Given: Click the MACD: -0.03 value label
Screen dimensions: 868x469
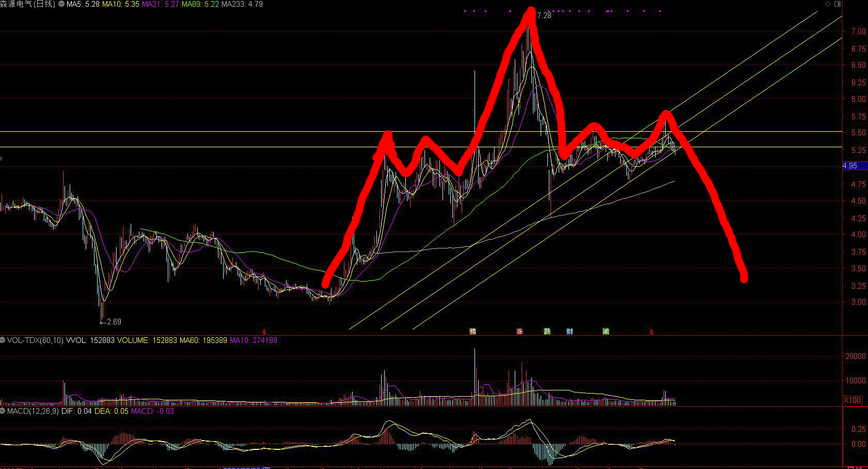Looking at the screenshot, I should pyautogui.click(x=152, y=411).
